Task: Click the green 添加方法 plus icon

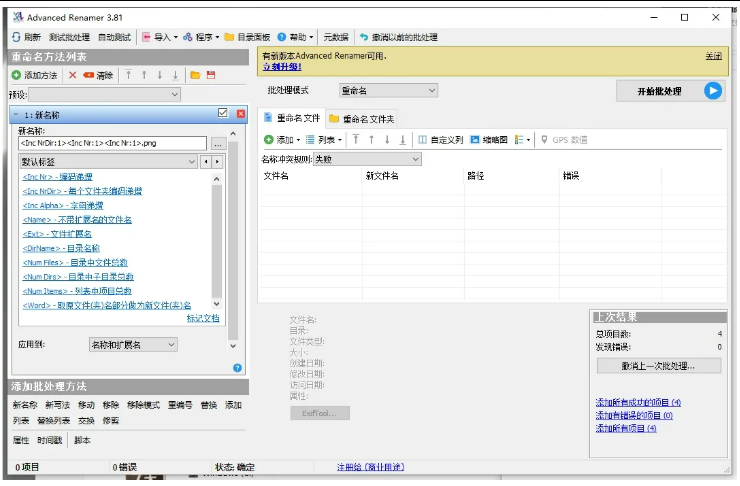Action: (x=17, y=75)
